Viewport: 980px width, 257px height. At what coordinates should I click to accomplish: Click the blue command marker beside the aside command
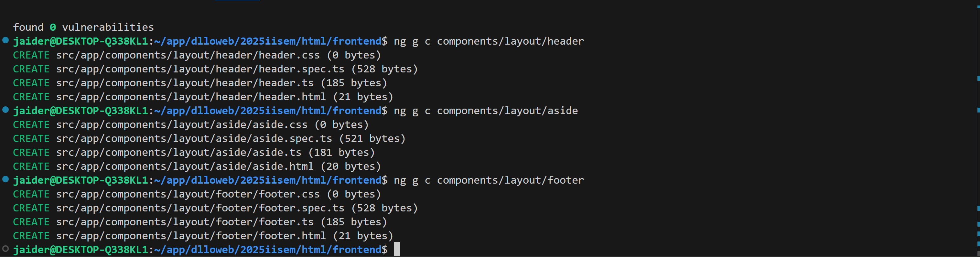[x=5, y=110]
